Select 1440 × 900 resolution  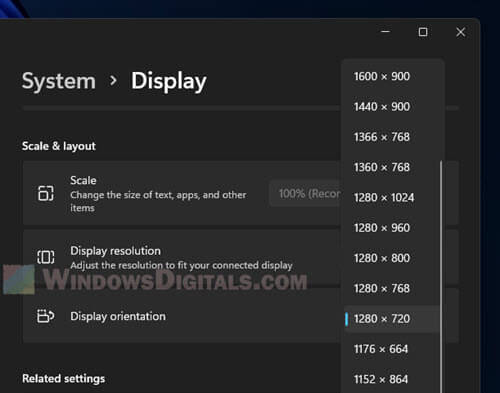(x=392, y=107)
